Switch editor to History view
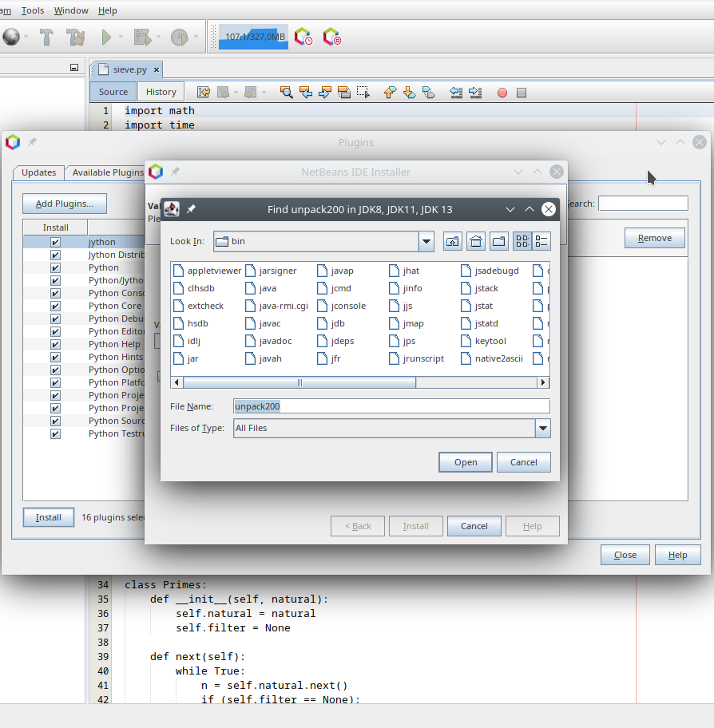This screenshot has width=714, height=728. (x=161, y=92)
